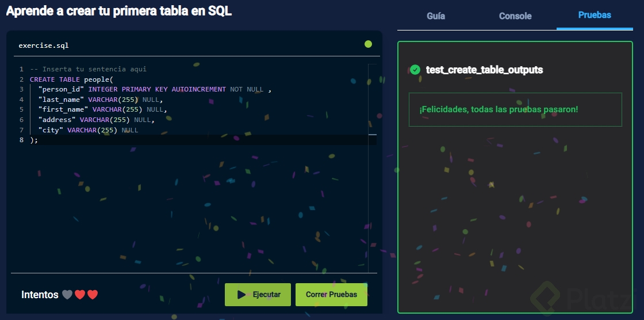Click the code editor's vertical scrollbar

click(x=372, y=167)
